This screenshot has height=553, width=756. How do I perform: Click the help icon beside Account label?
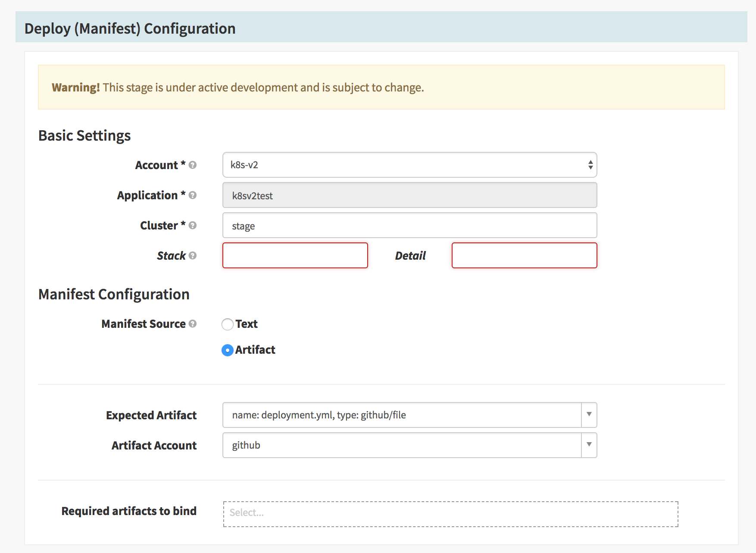point(193,165)
